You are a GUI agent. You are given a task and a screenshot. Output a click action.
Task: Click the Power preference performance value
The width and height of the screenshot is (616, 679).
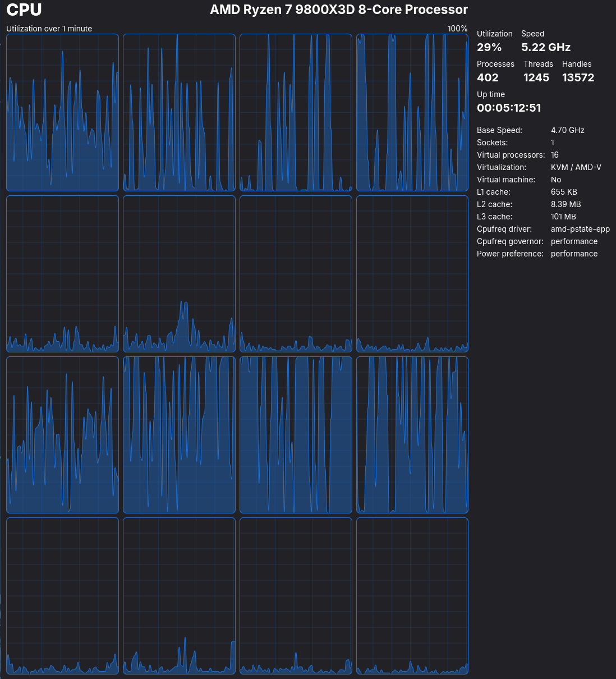tap(574, 254)
